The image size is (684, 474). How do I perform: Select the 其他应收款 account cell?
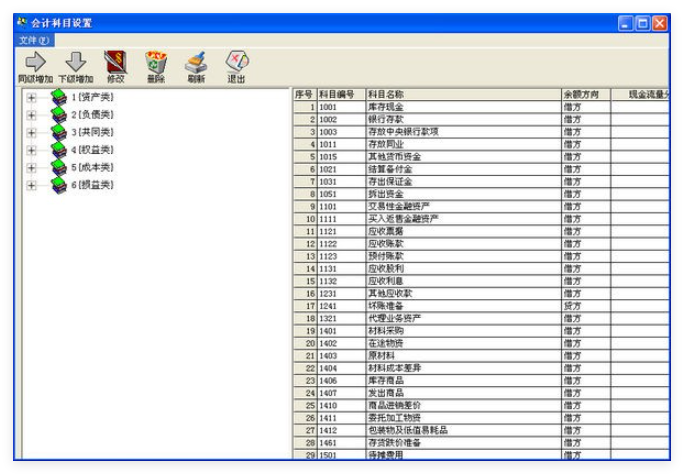point(463,293)
